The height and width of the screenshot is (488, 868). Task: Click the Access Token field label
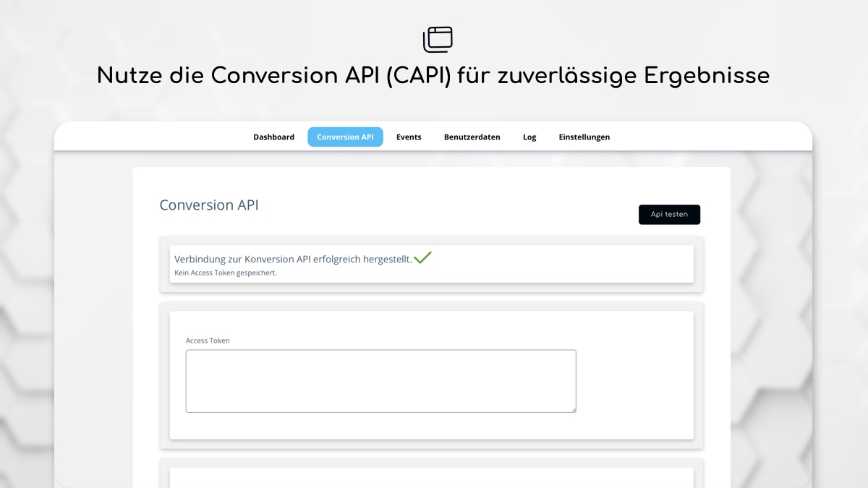click(x=208, y=341)
